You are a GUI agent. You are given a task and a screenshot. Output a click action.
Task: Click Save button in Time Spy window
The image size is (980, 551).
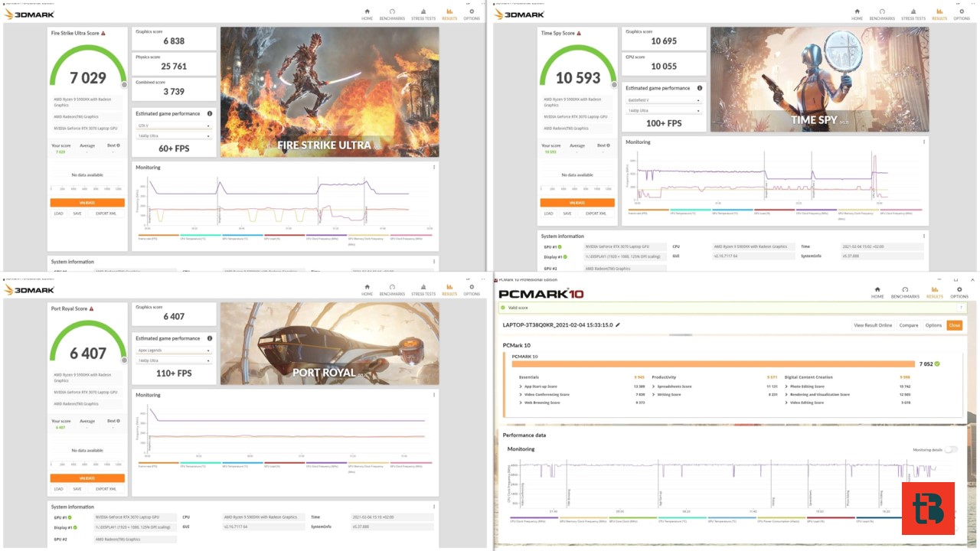(567, 214)
